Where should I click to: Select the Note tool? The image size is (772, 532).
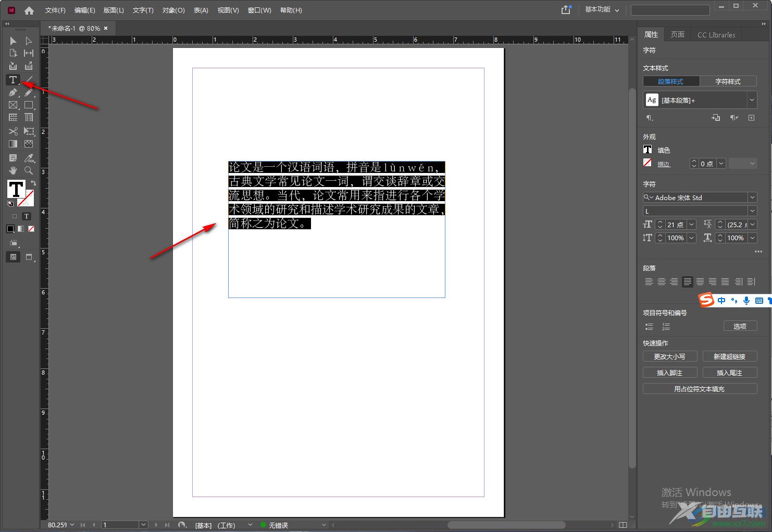pyautogui.click(x=13, y=158)
